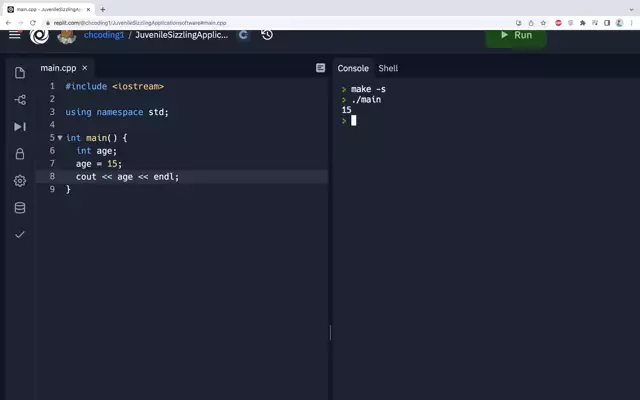This screenshot has height=400, width=640.
Task: Click the 15 output in console
Action: [x=347, y=110]
